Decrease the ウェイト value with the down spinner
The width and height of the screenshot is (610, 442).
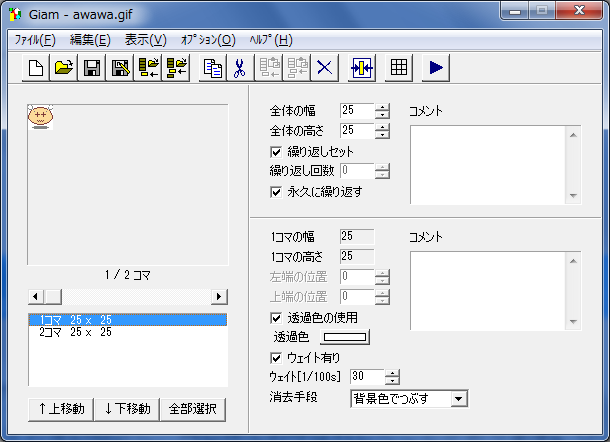pyautogui.click(x=392, y=381)
